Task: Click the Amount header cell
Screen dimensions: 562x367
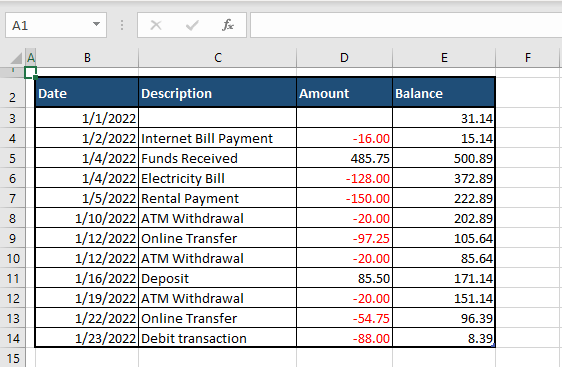Action: tap(344, 93)
